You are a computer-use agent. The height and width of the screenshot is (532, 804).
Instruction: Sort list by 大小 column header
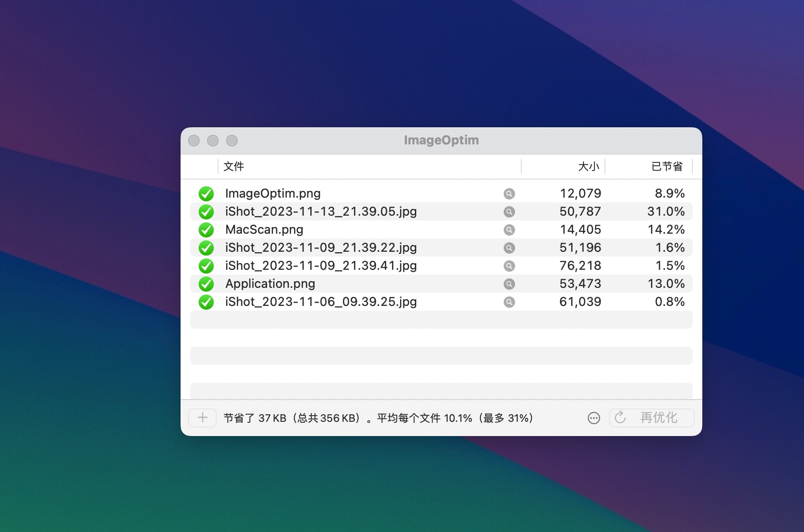[x=588, y=167]
